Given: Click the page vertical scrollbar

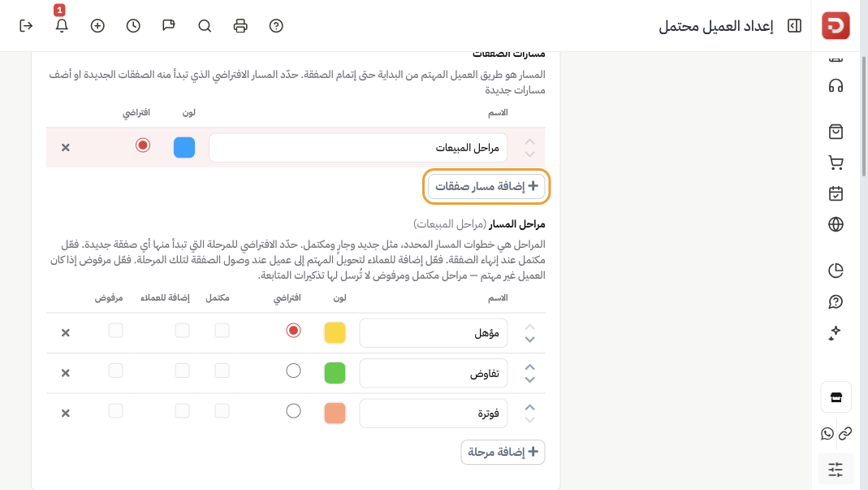Looking at the screenshot, I should (x=864, y=116).
